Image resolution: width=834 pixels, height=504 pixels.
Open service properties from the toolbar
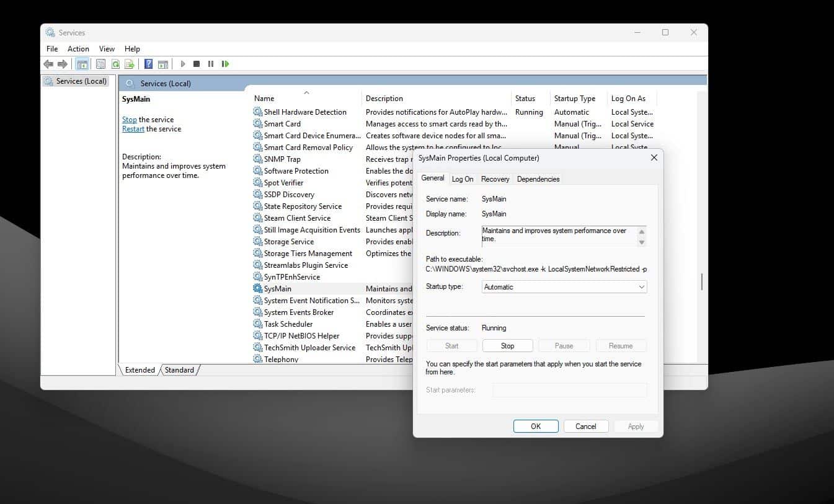pyautogui.click(x=100, y=63)
